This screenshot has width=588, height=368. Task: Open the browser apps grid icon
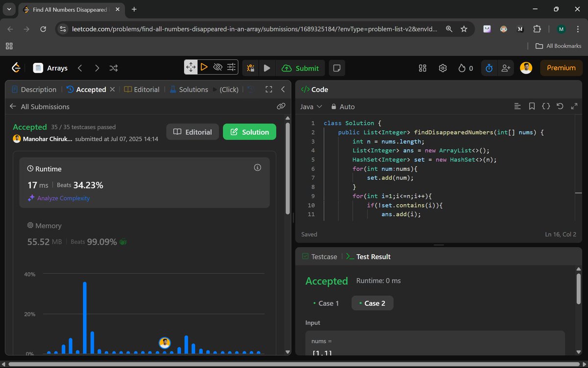coord(9,46)
